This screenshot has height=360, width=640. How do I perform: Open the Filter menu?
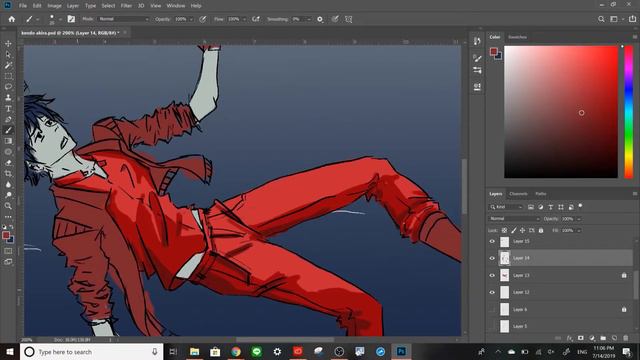(x=126, y=6)
